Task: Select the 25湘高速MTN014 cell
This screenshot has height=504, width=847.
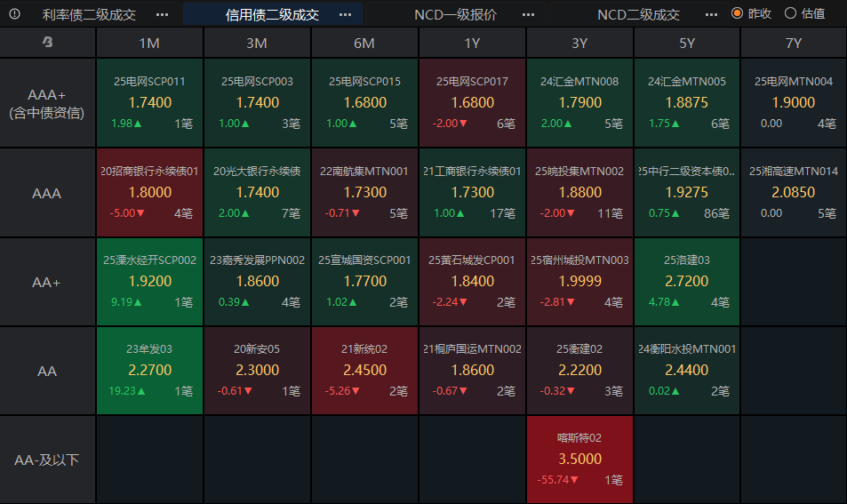Action: (794, 192)
